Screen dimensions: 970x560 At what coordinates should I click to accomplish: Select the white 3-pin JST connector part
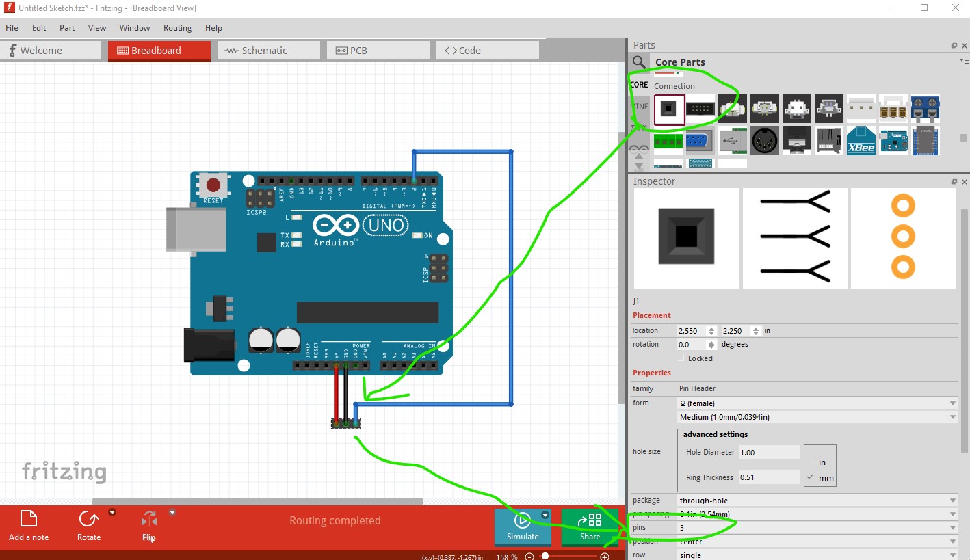click(861, 109)
